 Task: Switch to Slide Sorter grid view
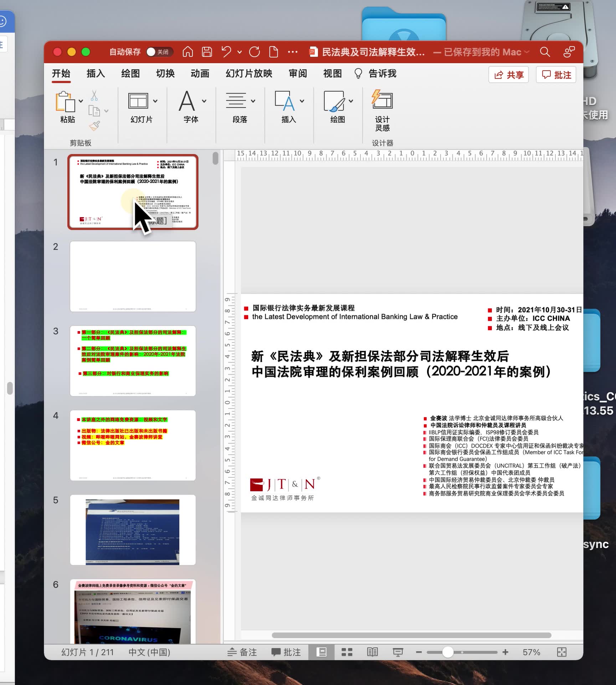tap(347, 652)
